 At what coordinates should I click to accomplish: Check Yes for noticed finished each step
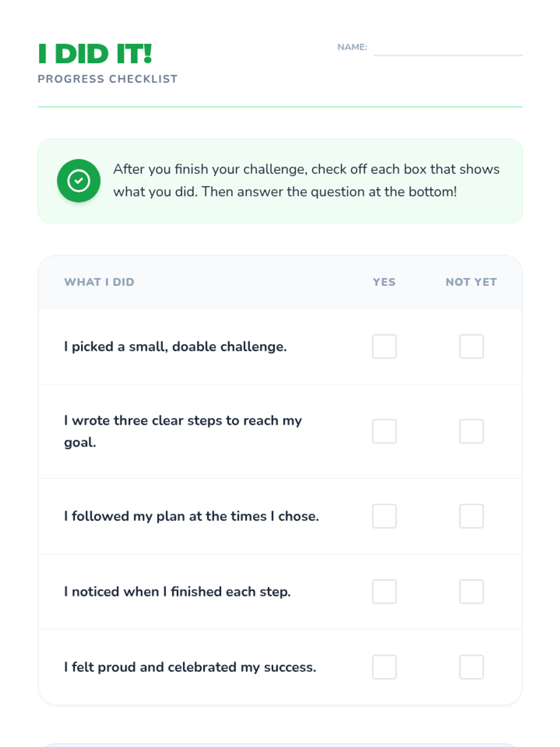tap(384, 592)
